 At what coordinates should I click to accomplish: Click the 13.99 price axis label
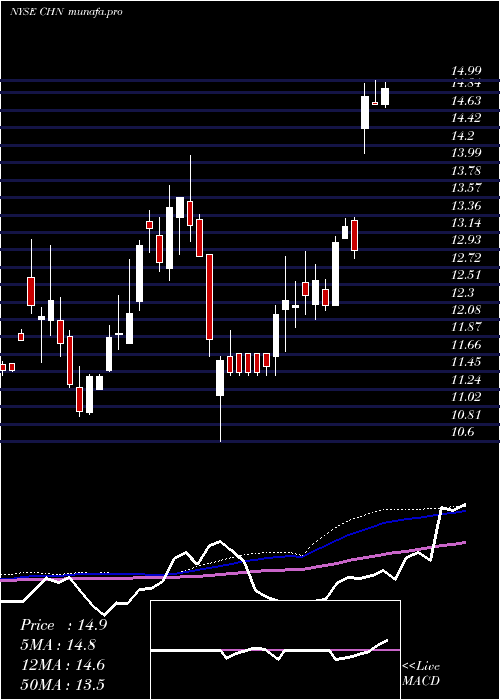coord(466,153)
